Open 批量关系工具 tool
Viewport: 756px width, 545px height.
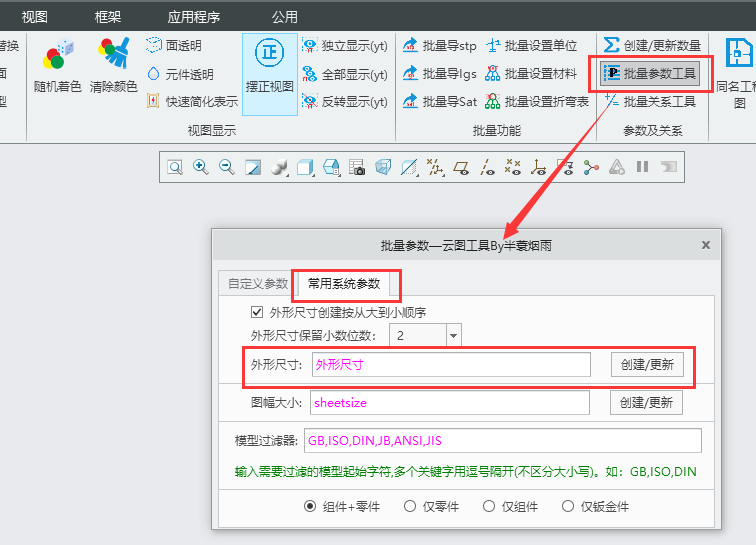(650, 101)
